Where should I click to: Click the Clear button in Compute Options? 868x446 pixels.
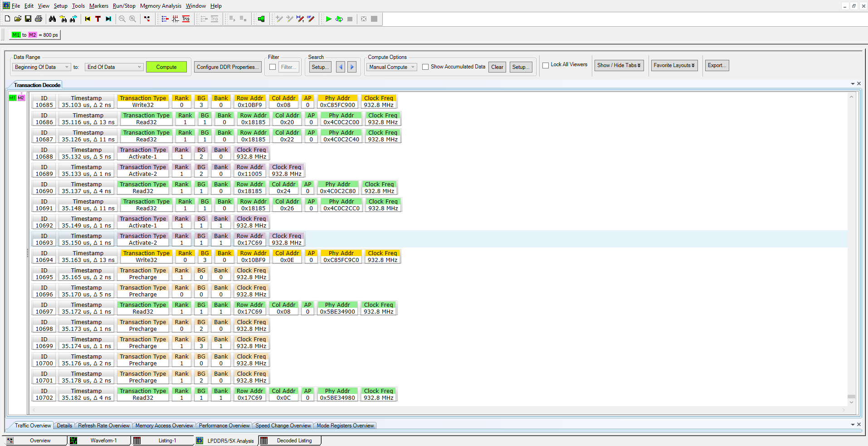[x=497, y=67]
